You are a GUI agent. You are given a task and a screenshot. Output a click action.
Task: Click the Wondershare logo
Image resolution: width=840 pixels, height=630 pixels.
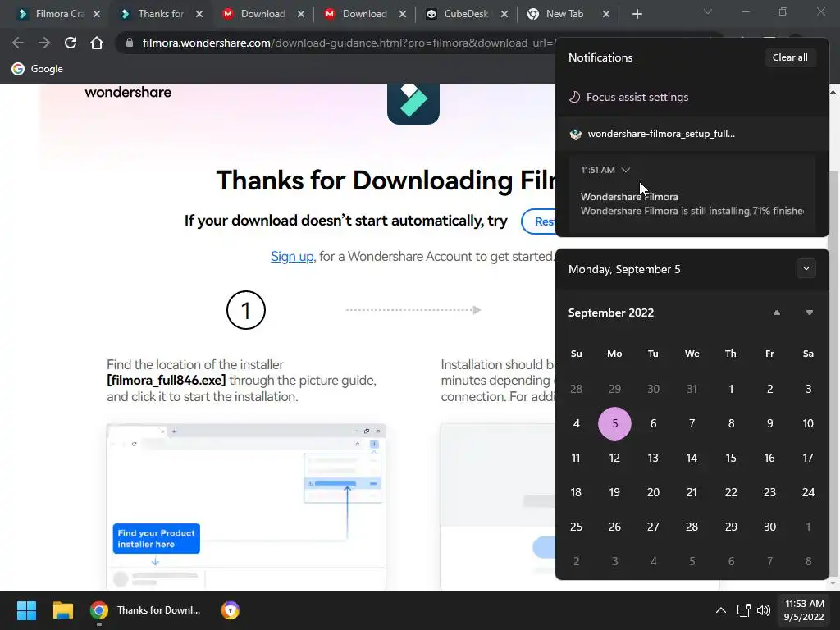pos(128,92)
